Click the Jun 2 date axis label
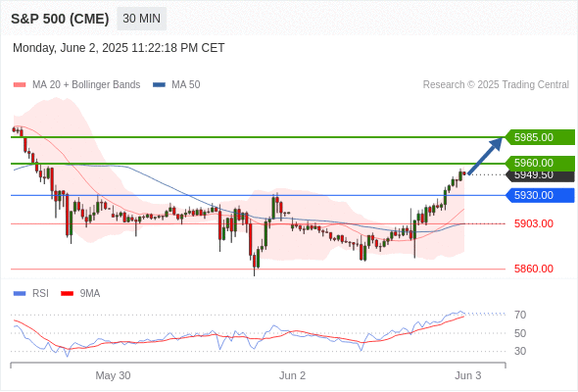 pos(292,375)
